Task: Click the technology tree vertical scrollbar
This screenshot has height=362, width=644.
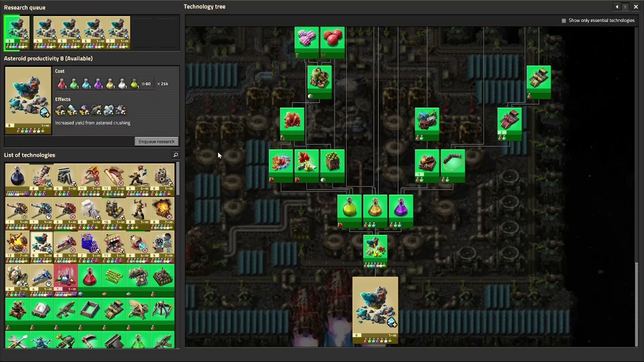Action: tap(637, 303)
